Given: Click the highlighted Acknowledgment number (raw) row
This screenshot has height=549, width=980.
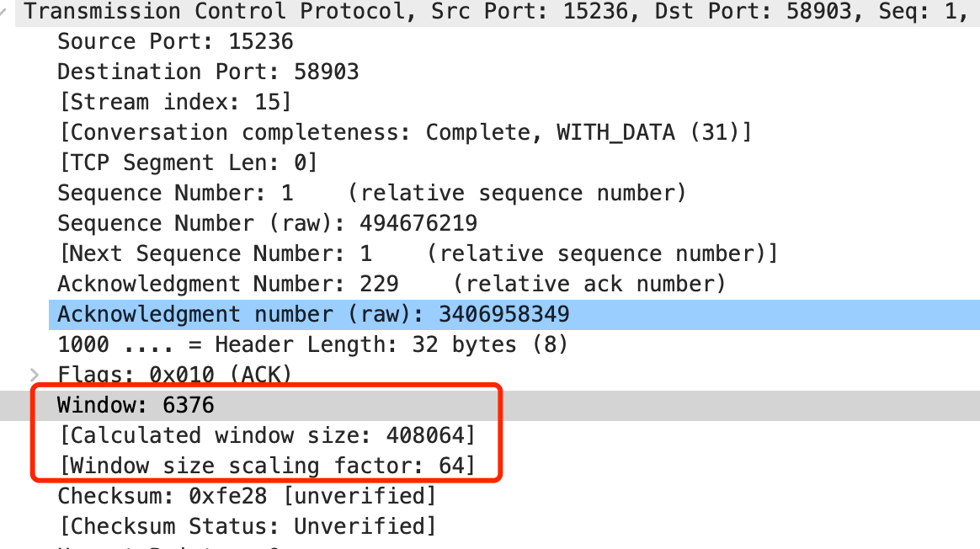Looking at the screenshot, I should pos(313,314).
